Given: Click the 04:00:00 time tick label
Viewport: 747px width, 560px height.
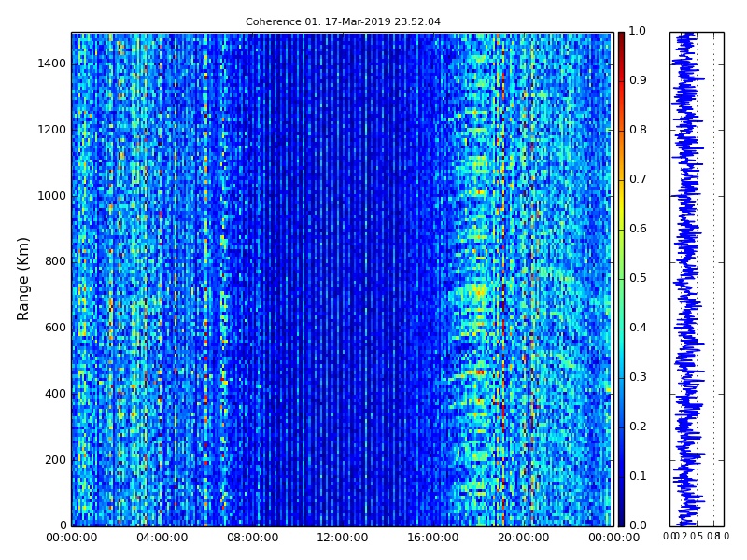Looking at the screenshot, I should pos(162,538).
